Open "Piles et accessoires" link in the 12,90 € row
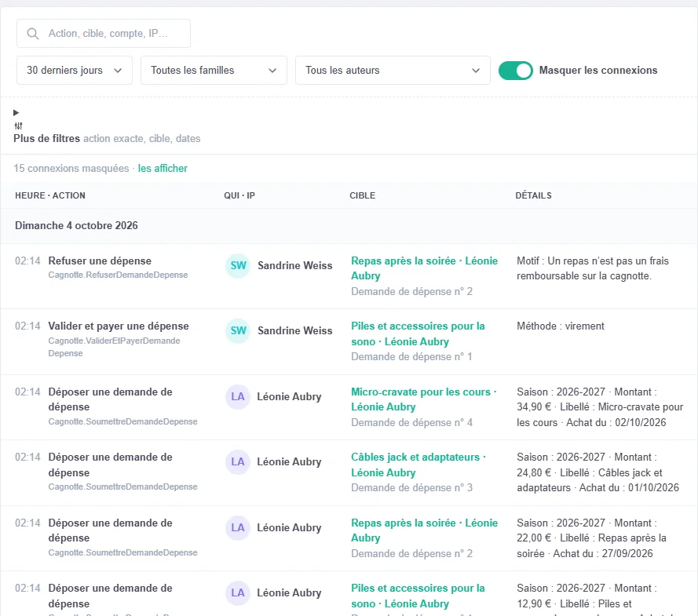Screen dimensions: 698x616 [418, 596]
